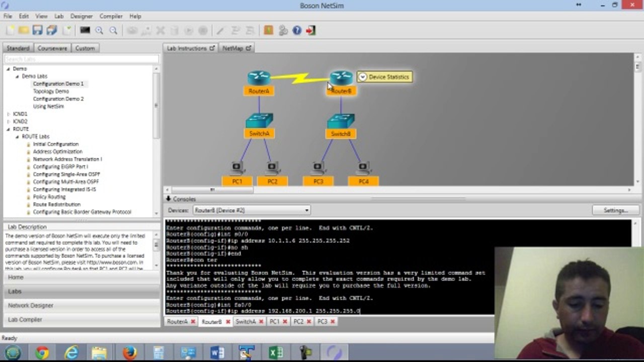Select Topology Demo lab

pyautogui.click(x=51, y=92)
